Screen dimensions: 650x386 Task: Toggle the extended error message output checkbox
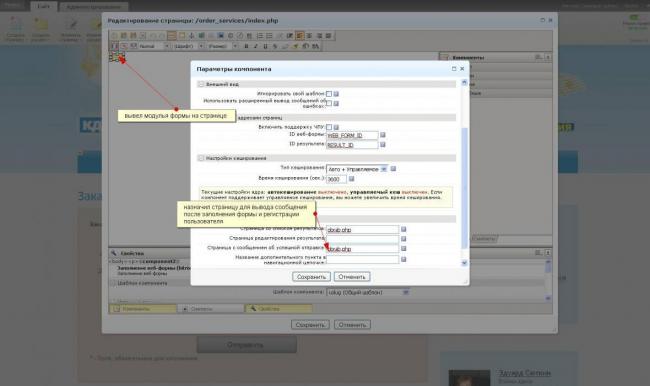[x=329, y=103]
